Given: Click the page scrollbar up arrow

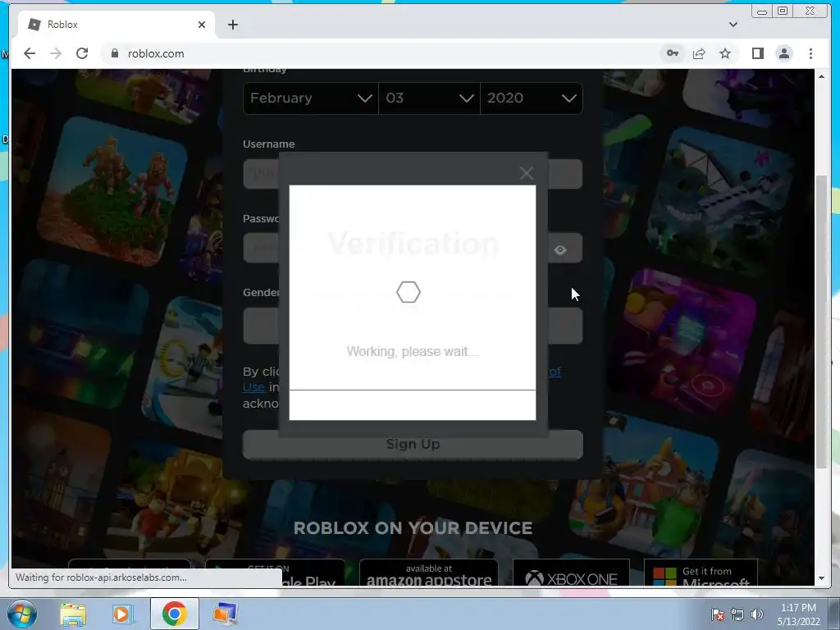Looking at the screenshot, I should point(822,76).
